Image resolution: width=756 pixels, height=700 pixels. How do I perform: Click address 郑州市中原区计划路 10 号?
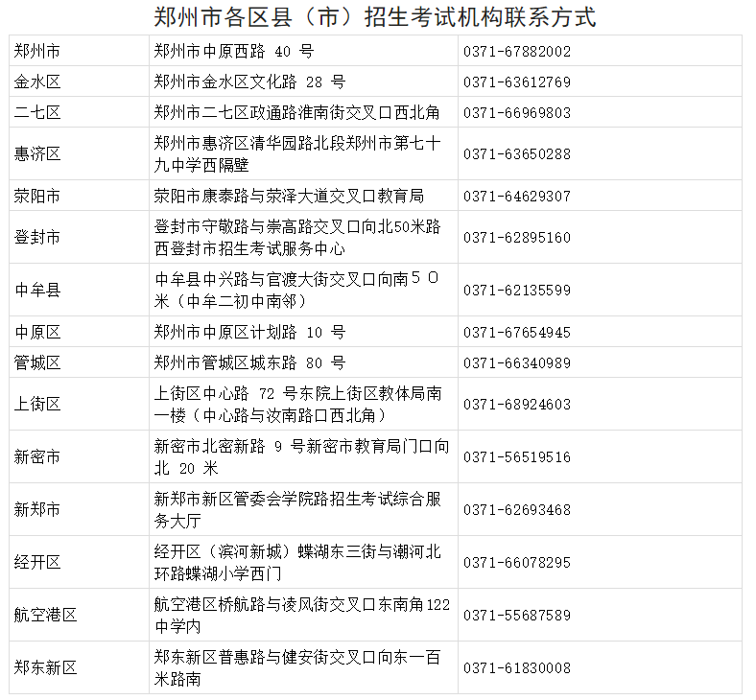click(249, 333)
